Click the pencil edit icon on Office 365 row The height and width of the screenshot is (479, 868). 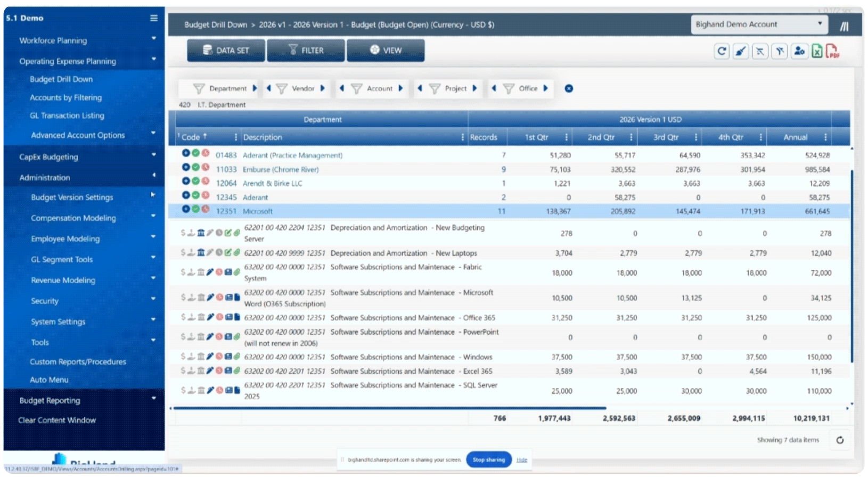point(210,317)
